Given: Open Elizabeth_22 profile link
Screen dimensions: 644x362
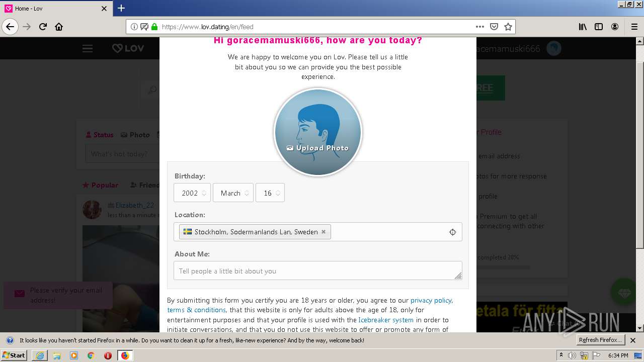Looking at the screenshot, I should 135,205.
